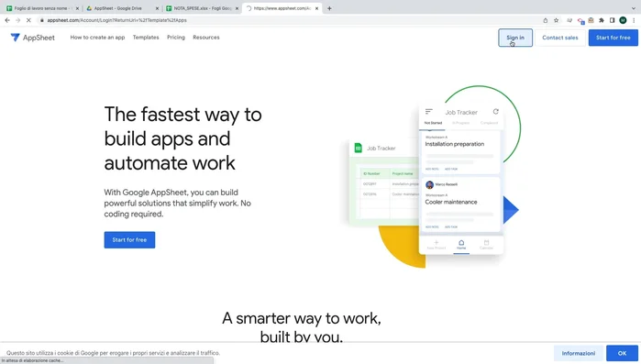Screen dimensions: 641x364
Task: Go back with the browser back arrow
Action: pyautogui.click(x=7, y=20)
